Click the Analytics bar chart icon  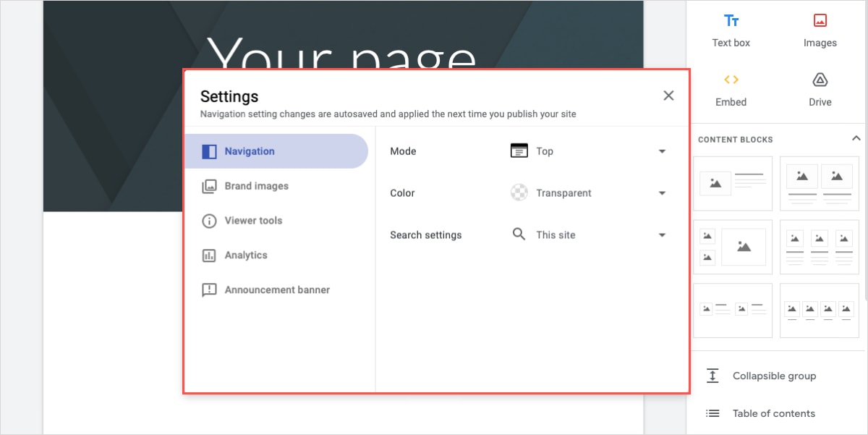[209, 255]
